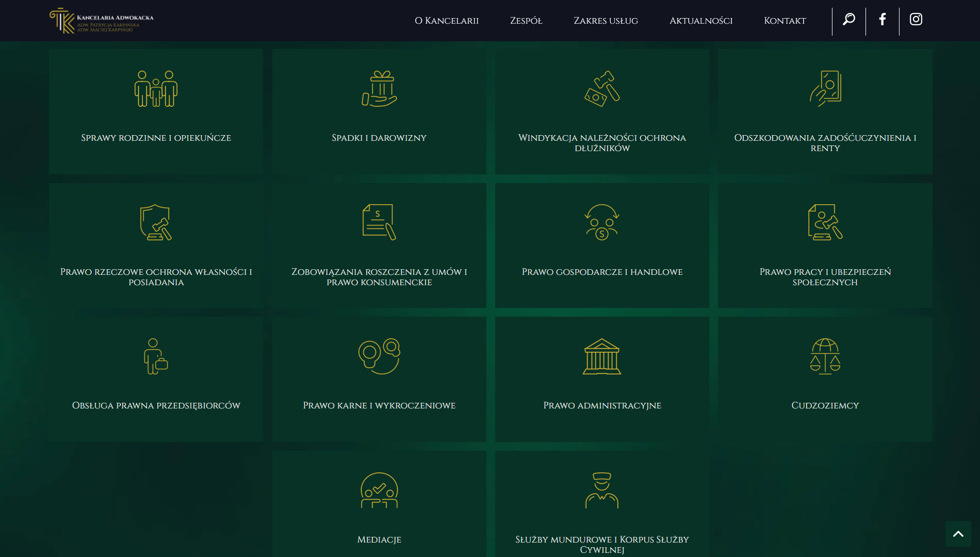This screenshot has height=557, width=980.
Task: Click the Mediacje handshake icon
Action: click(379, 490)
